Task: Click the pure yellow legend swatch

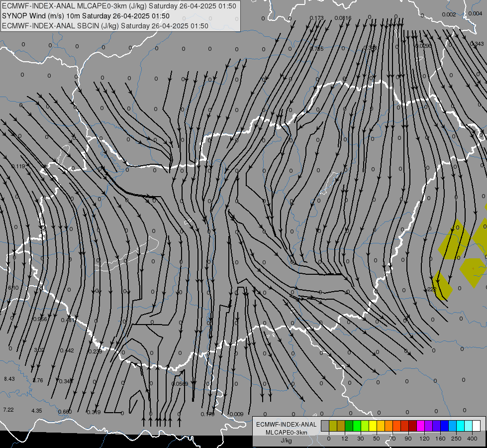Action: coord(373,426)
